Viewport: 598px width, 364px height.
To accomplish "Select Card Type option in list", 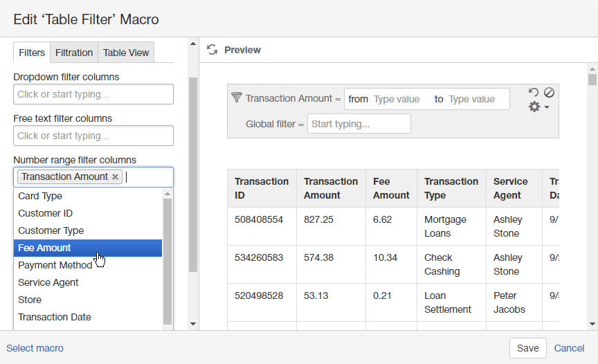I will pos(88,196).
